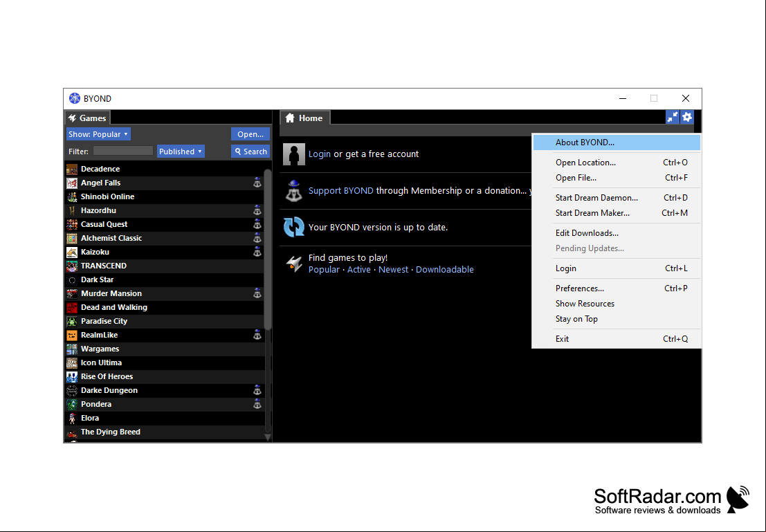
Task: Click the Paradise City game icon
Action: [72, 322]
